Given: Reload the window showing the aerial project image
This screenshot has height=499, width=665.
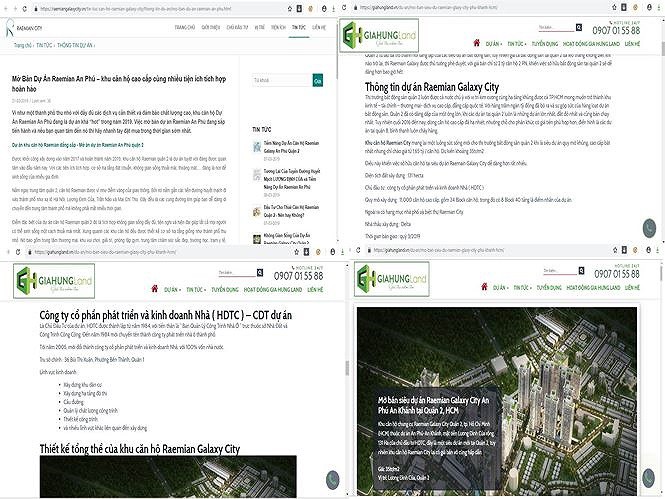Looking at the screenshot, I should 358,250.
